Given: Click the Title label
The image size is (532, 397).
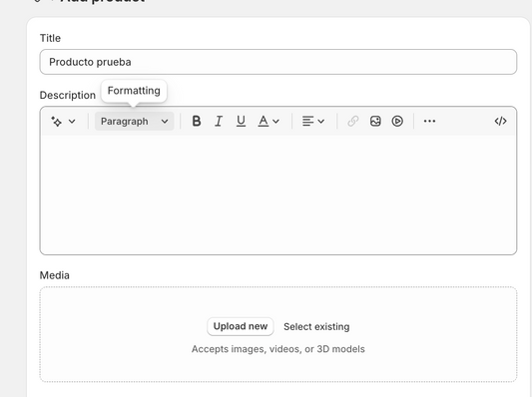Looking at the screenshot, I should tap(50, 38).
